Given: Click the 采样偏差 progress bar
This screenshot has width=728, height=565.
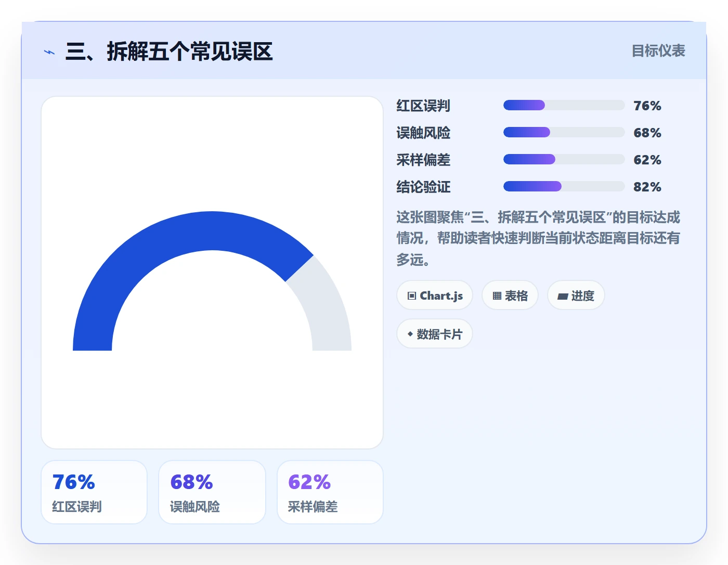Looking at the screenshot, I should (564, 159).
